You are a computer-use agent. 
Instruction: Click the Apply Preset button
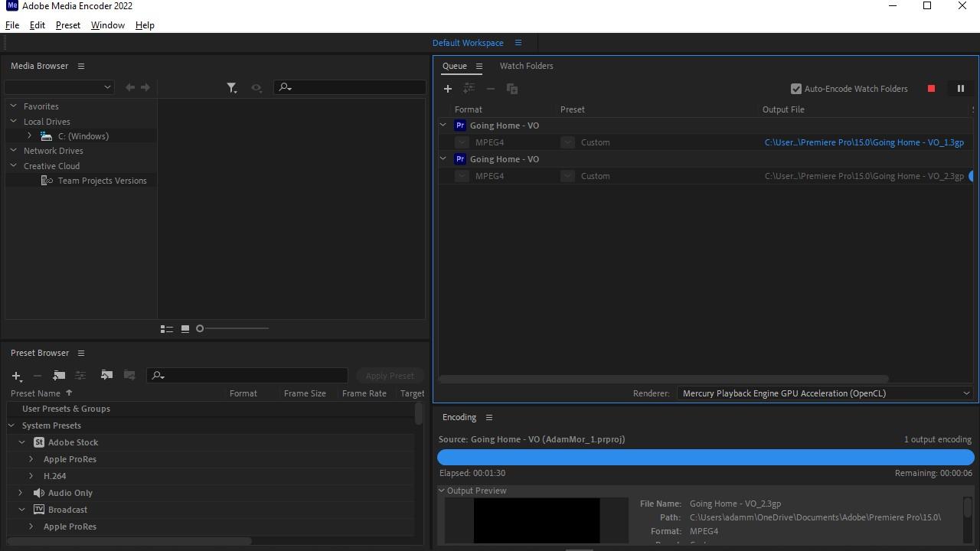(390, 376)
